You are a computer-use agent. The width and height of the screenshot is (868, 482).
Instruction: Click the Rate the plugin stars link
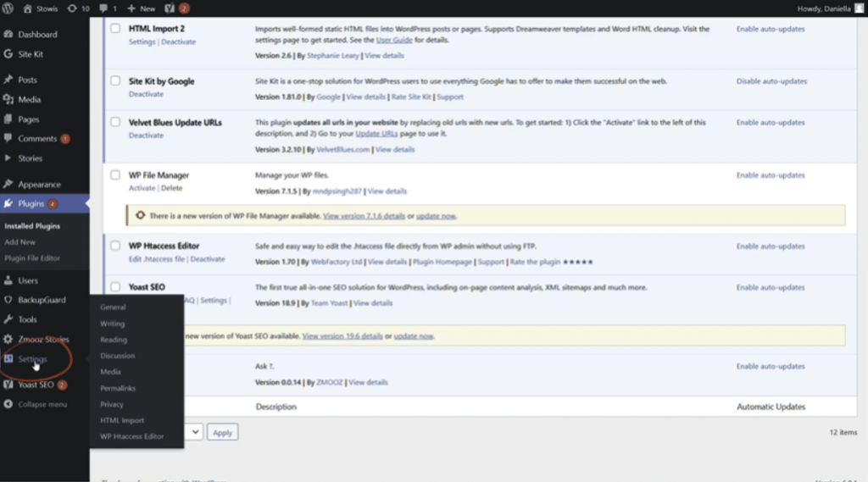click(551, 263)
